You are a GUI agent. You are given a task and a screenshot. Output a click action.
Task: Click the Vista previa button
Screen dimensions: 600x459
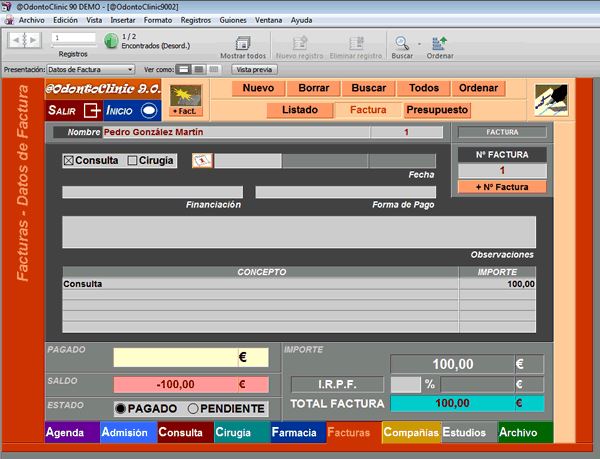point(254,70)
